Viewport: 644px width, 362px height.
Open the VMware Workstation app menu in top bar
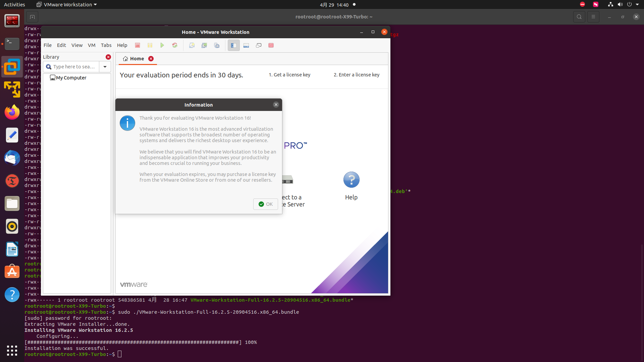67,5
